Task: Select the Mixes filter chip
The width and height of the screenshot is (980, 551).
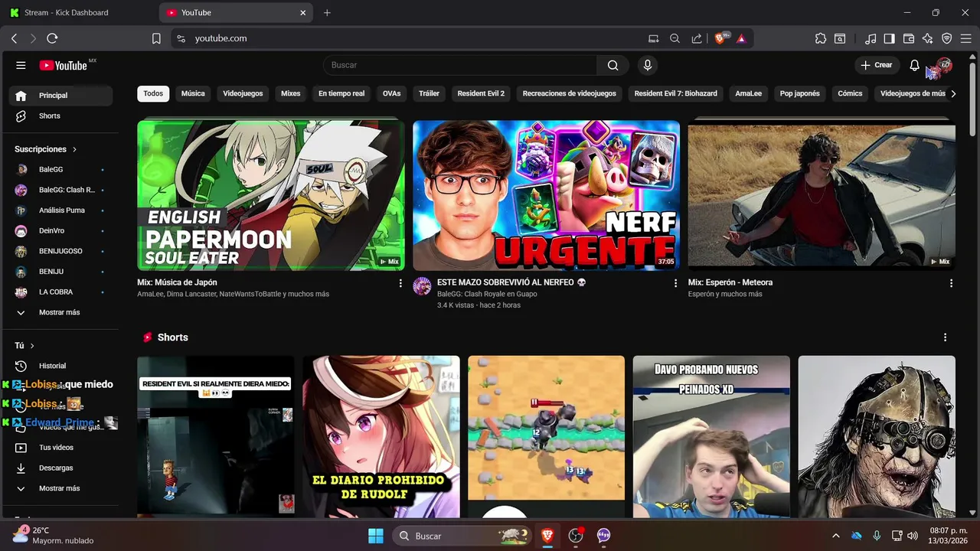Action: (291, 93)
